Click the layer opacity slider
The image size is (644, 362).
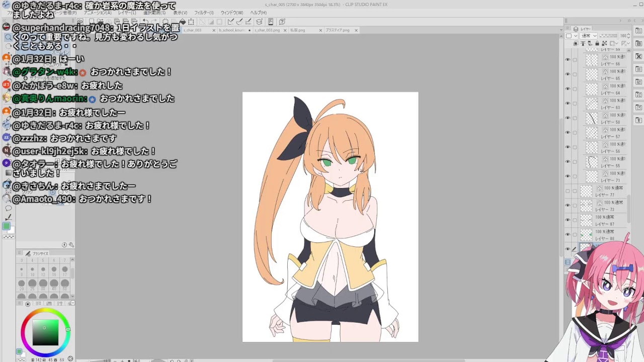pyautogui.click(x=609, y=36)
